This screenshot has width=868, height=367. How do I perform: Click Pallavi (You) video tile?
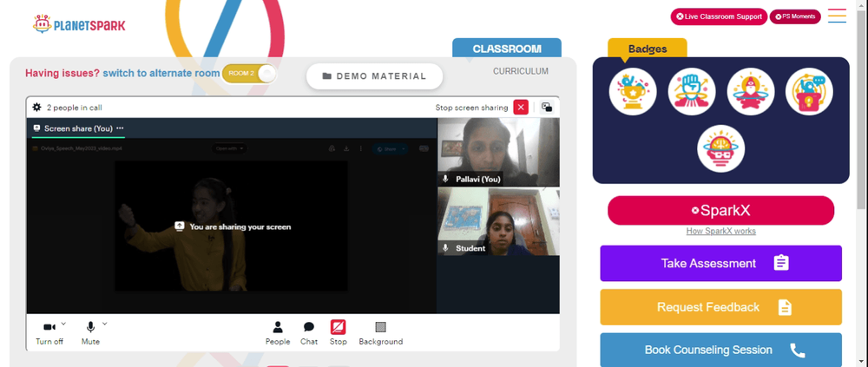[498, 152]
